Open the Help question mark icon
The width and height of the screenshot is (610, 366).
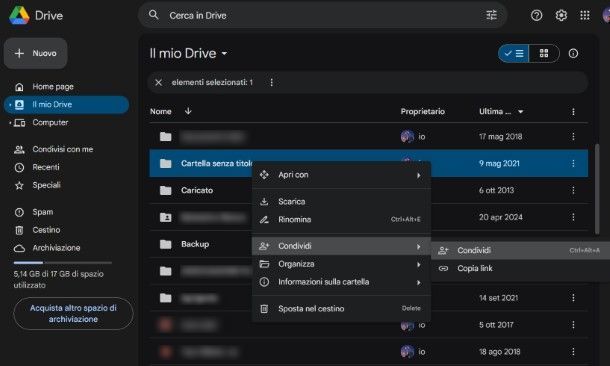click(536, 15)
